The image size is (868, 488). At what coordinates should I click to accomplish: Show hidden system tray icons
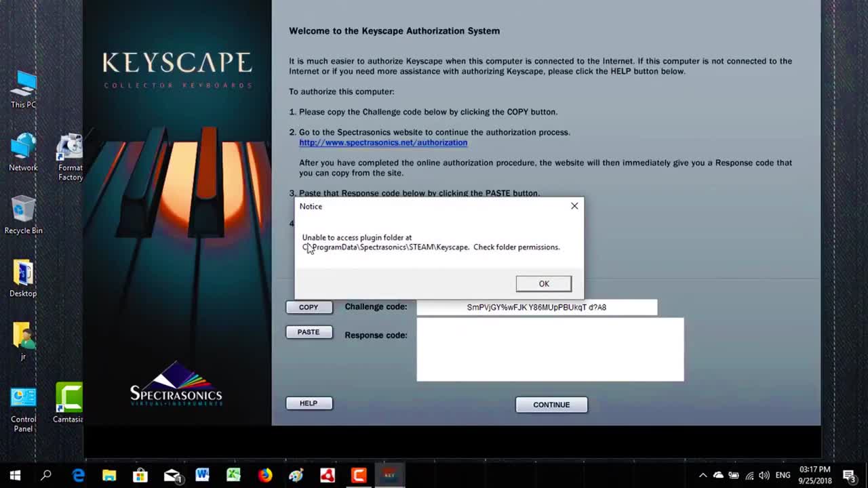click(703, 475)
